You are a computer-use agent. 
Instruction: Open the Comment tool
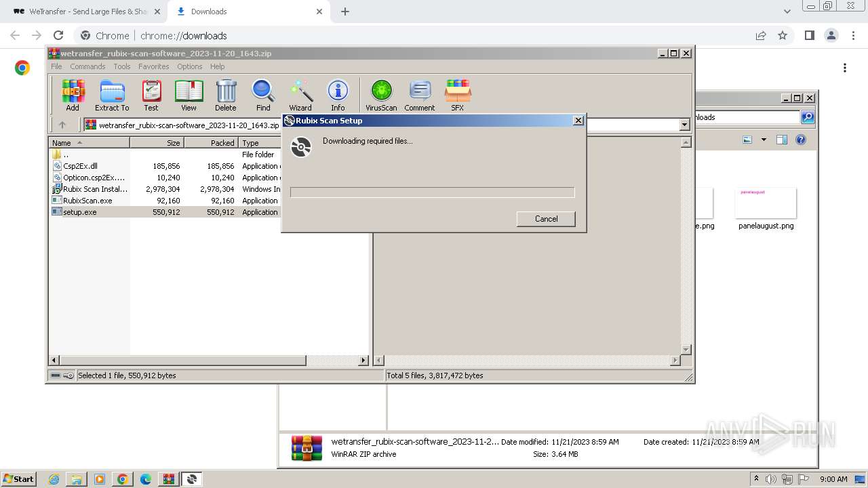(420, 95)
